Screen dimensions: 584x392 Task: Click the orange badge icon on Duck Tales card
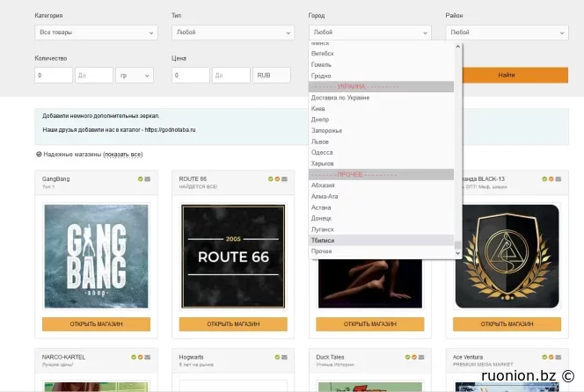(x=415, y=358)
